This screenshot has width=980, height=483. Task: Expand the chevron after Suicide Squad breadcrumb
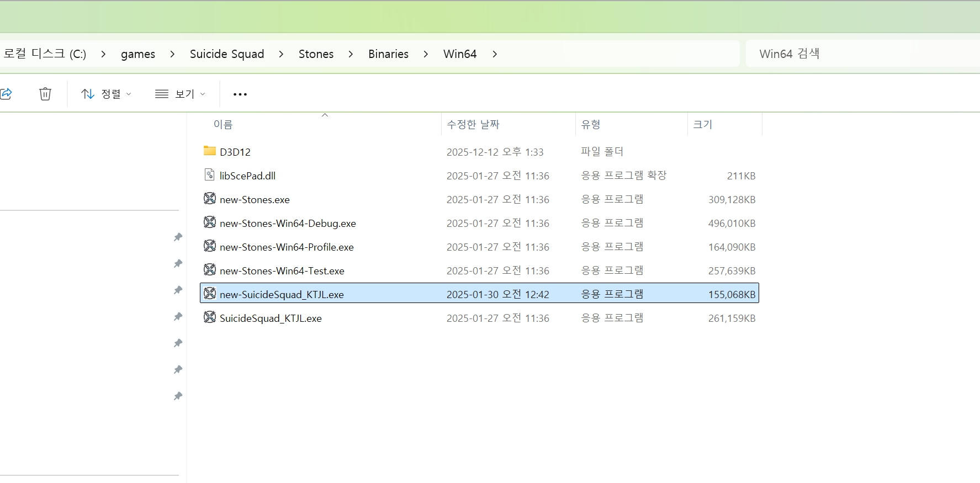click(281, 54)
